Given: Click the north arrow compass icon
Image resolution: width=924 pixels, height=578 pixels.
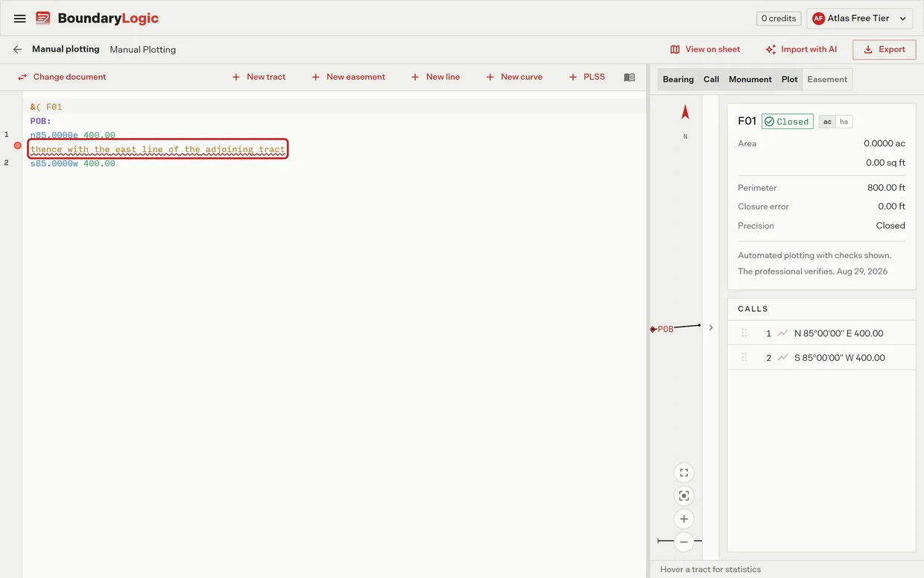Looking at the screenshot, I should click(686, 113).
